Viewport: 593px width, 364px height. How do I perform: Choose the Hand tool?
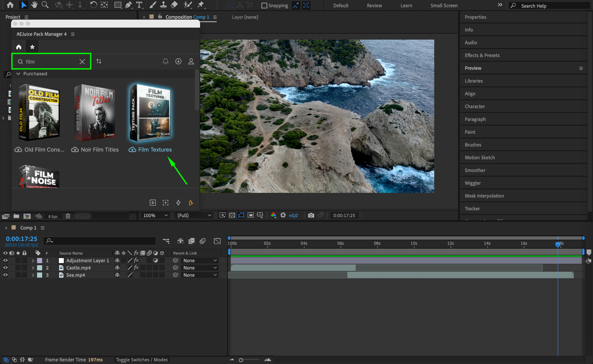coord(34,5)
